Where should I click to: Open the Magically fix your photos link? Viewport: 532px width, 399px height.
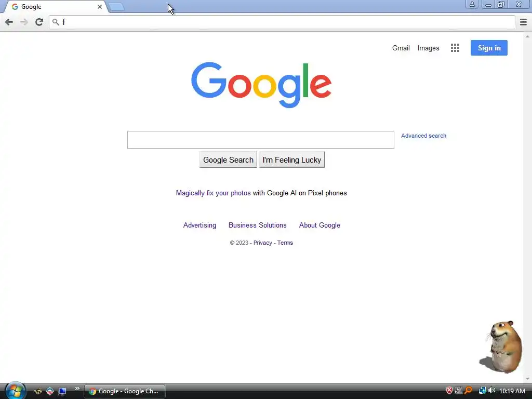click(x=213, y=193)
